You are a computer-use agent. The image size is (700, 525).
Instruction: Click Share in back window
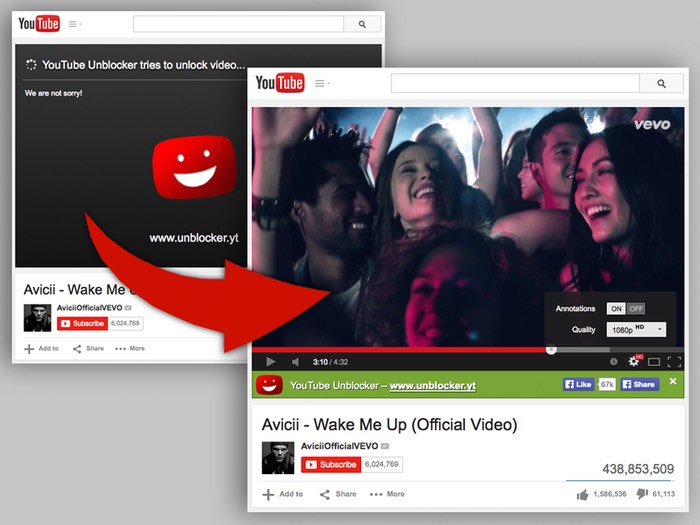(88, 349)
